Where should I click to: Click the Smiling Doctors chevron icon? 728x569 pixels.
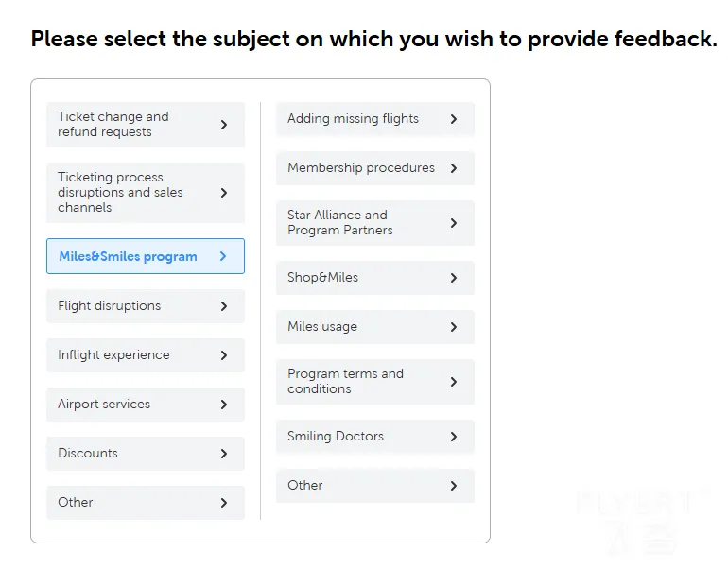point(454,437)
